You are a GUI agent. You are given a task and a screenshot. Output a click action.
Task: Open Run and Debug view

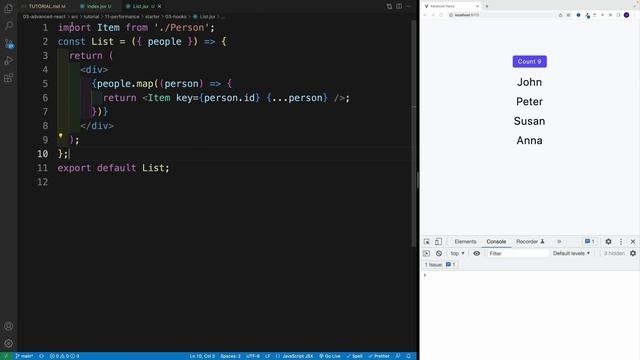[x=9, y=60]
